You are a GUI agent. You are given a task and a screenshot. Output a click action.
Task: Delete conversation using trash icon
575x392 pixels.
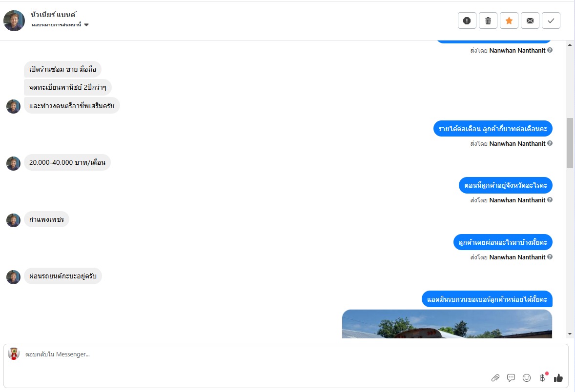point(488,20)
